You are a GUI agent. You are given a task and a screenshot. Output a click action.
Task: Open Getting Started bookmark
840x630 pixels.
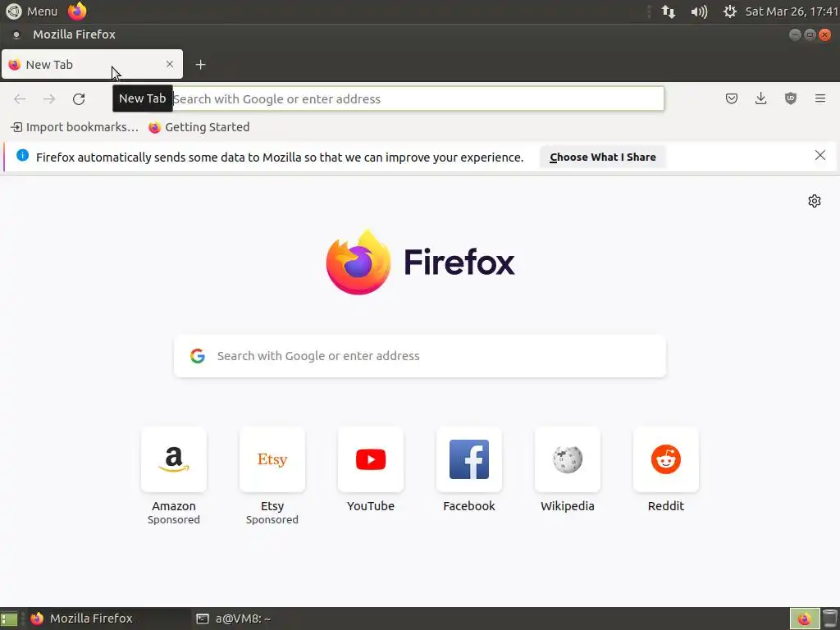199,127
